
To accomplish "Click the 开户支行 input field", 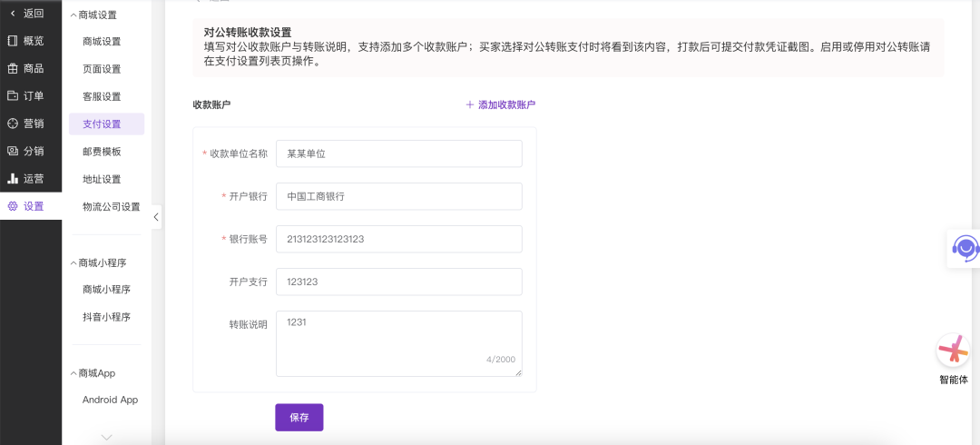I will coord(398,281).
